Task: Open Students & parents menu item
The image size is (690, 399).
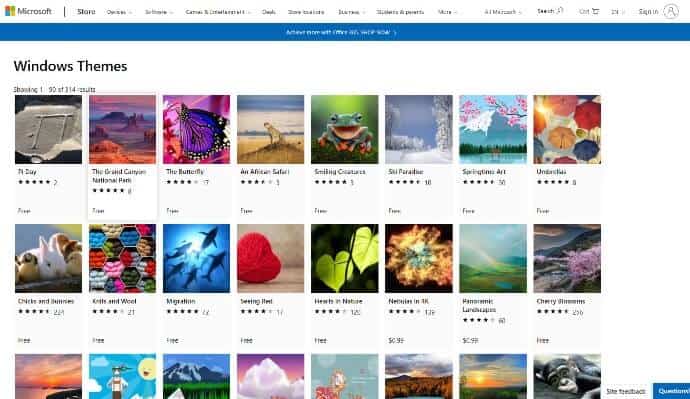Action: [x=400, y=12]
